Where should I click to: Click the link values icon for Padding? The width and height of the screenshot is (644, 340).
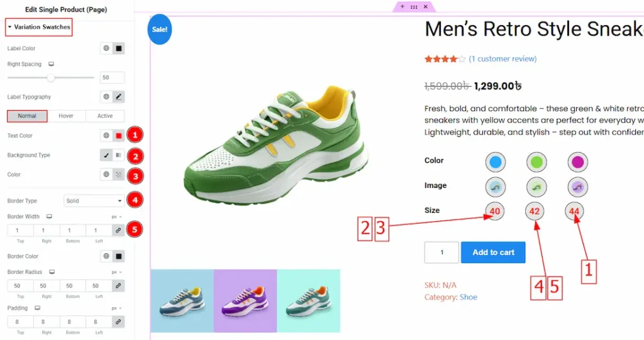coord(118,321)
